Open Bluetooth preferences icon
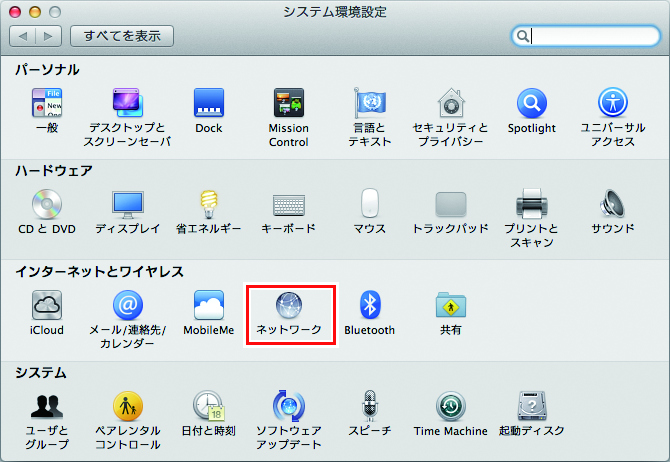Image resolution: width=670 pixels, height=462 pixels. click(370, 305)
